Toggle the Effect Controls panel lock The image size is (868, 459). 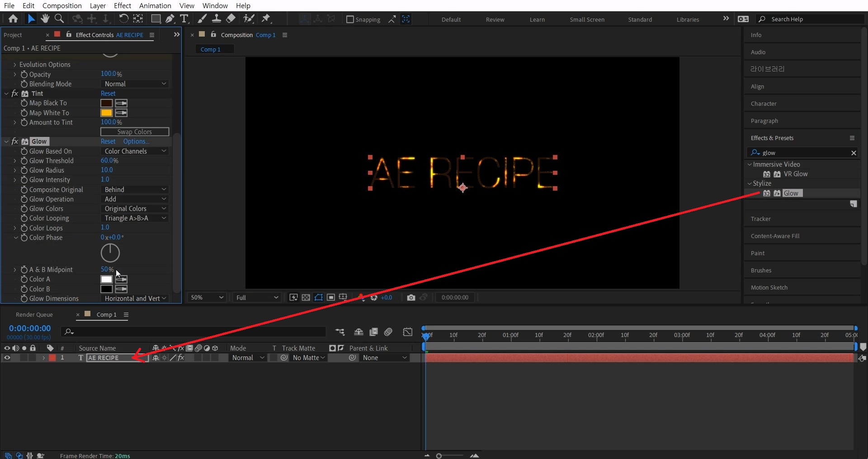pos(69,34)
